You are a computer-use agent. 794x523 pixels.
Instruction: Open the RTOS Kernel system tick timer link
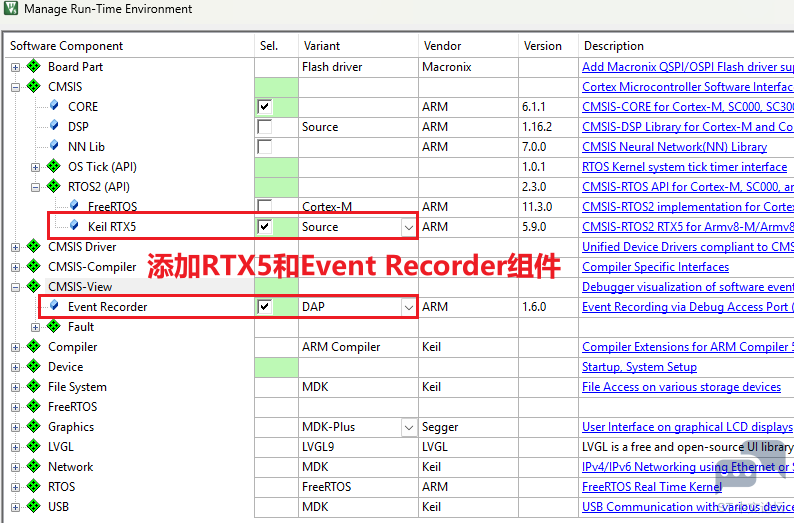point(685,167)
